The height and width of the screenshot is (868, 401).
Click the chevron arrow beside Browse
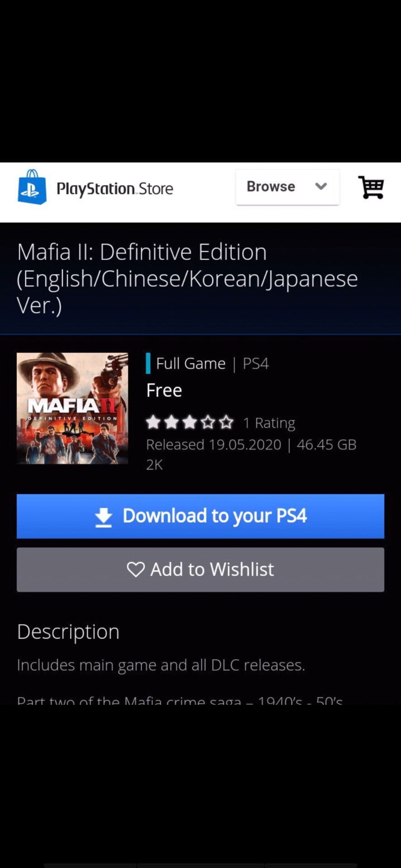[x=321, y=187]
